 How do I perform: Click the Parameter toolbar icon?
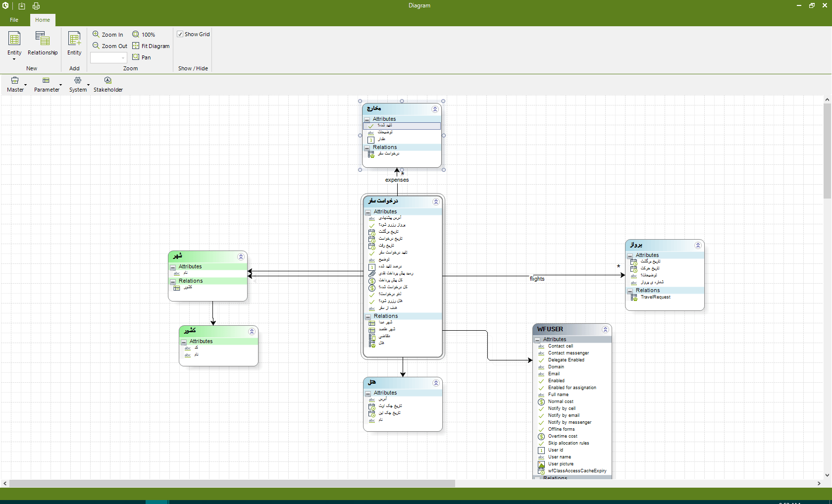pyautogui.click(x=46, y=80)
